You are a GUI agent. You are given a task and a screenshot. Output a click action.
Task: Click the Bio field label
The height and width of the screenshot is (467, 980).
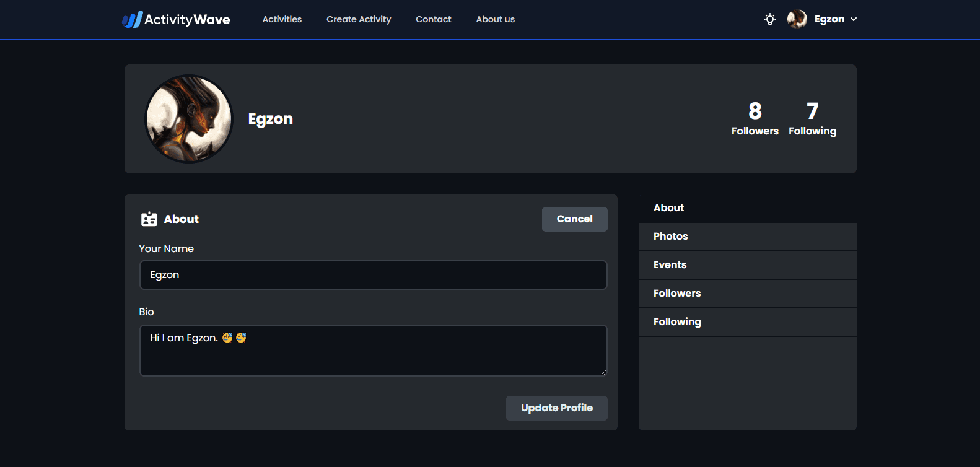click(147, 312)
